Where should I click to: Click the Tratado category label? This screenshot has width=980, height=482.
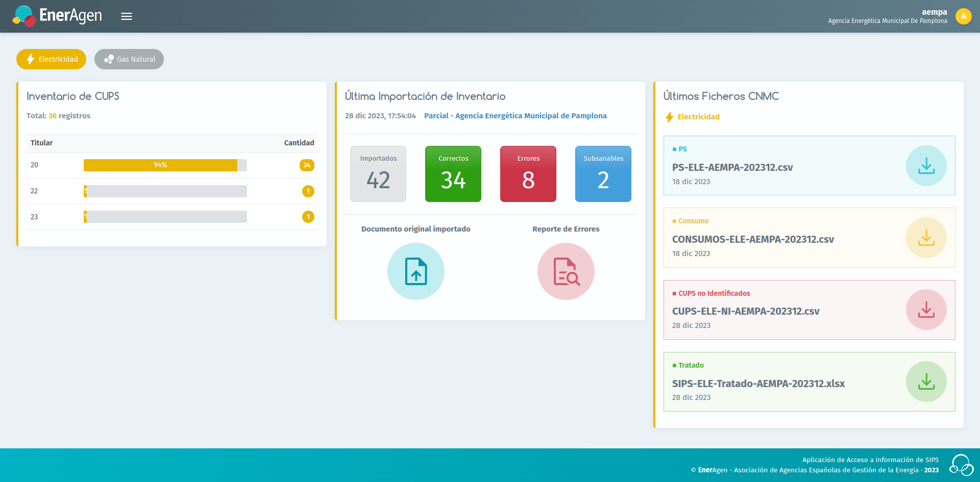pos(688,365)
